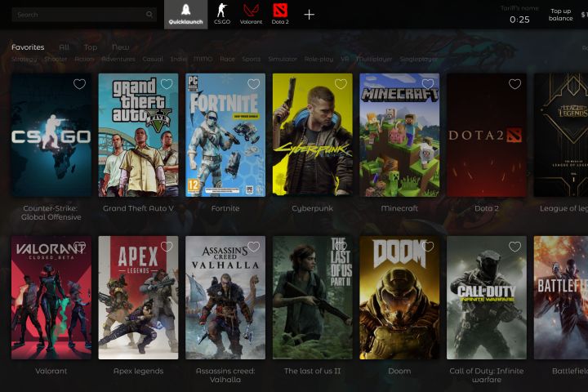
Task: Open the Minecraft game cover
Action: coord(399,135)
